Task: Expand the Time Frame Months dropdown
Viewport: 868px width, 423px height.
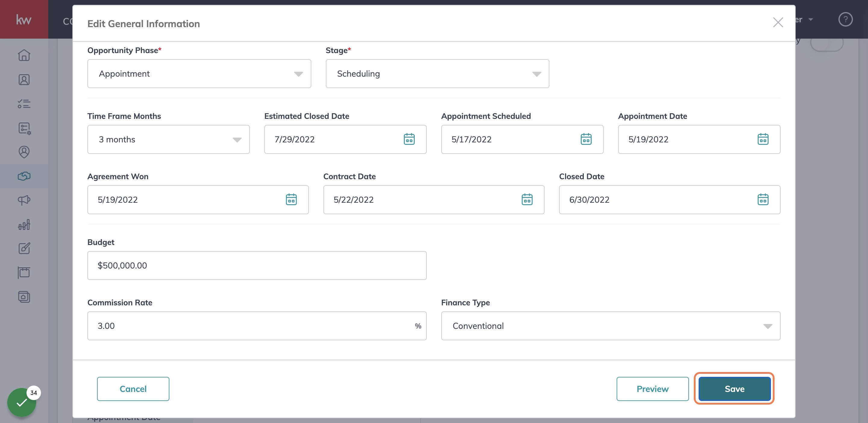Action: coord(168,139)
